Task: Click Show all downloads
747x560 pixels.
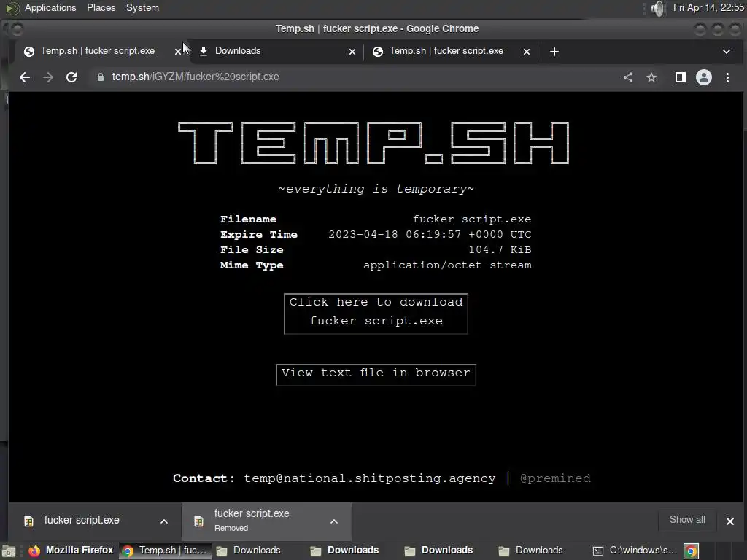Action: click(687, 520)
